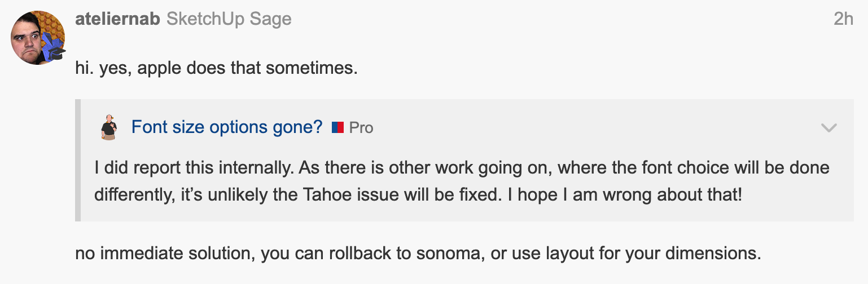This screenshot has height=284, width=868.
Task: Expand the quoted post with the chevron
Action: coord(828,128)
